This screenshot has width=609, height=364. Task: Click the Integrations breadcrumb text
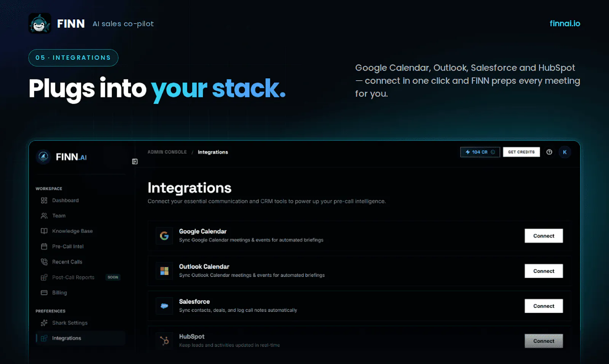click(x=213, y=152)
